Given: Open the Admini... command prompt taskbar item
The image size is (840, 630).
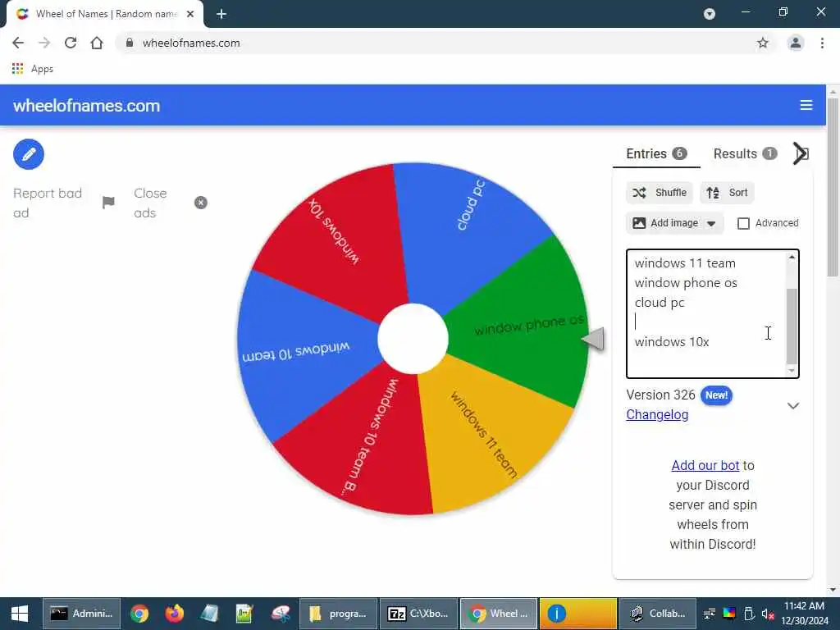Looking at the screenshot, I should click(81, 614).
